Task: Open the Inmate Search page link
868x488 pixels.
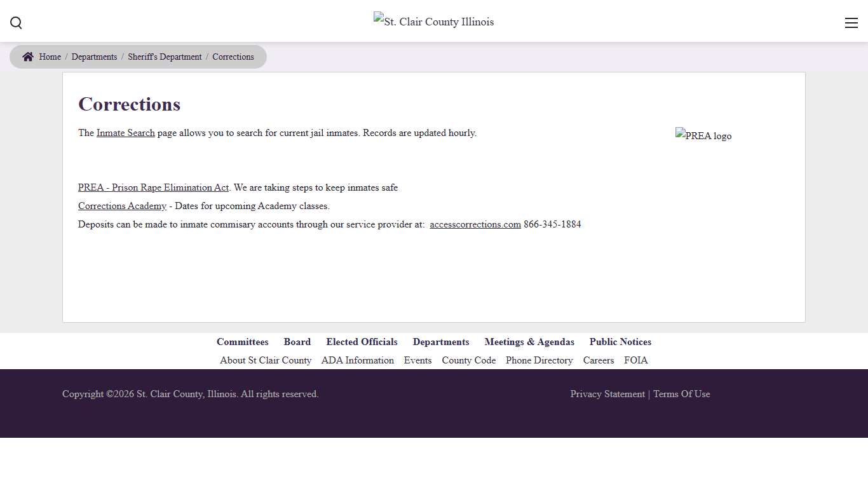Action: [x=125, y=133]
